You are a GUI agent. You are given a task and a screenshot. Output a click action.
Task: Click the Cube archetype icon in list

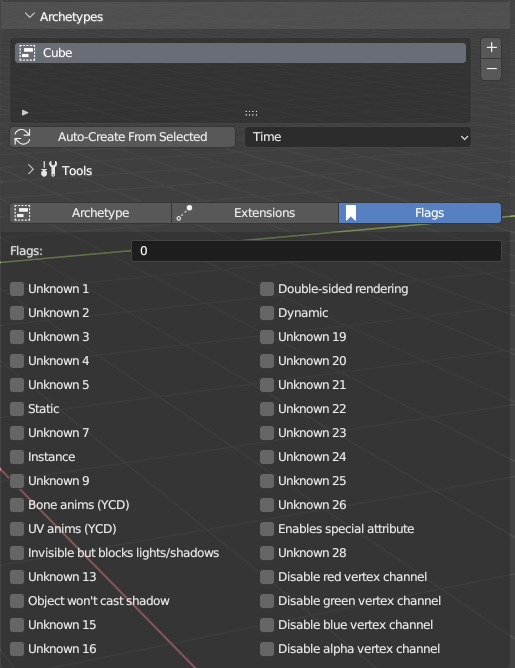tap(27, 53)
